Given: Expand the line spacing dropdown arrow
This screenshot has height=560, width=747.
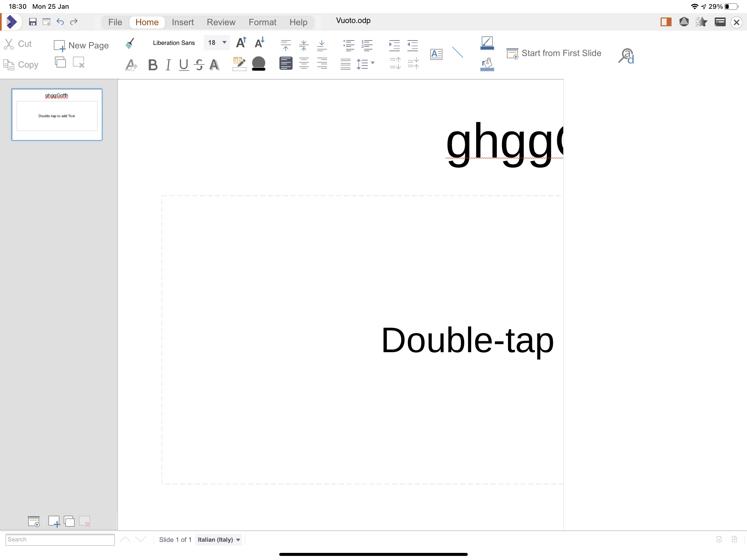Looking at the screenshot, I should click(372, 63).
